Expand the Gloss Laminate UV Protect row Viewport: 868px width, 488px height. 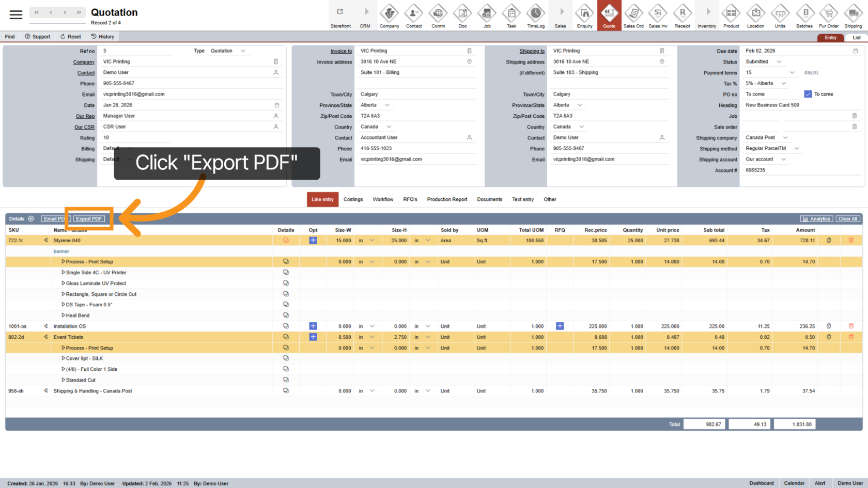coord(64,283)
